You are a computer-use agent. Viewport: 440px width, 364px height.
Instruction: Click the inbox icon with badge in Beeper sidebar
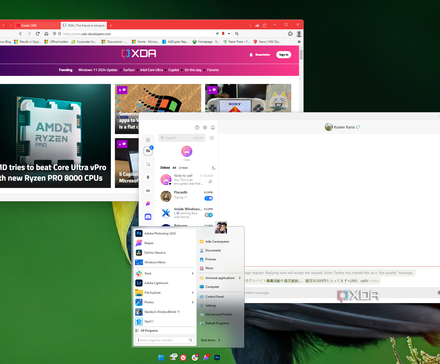[148, 151]
